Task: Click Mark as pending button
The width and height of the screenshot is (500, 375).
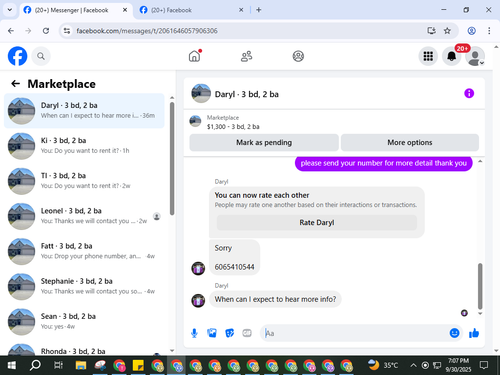Action: [264, 142]
